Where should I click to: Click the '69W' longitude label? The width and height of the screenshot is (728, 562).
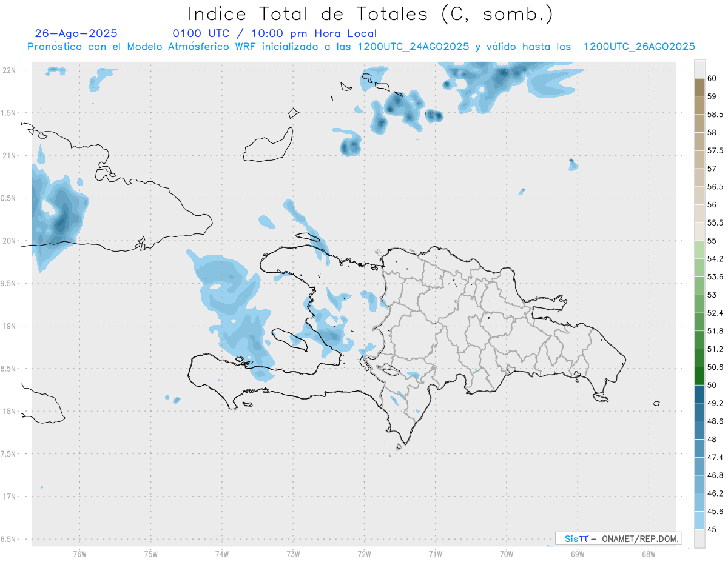pos(578,554)
